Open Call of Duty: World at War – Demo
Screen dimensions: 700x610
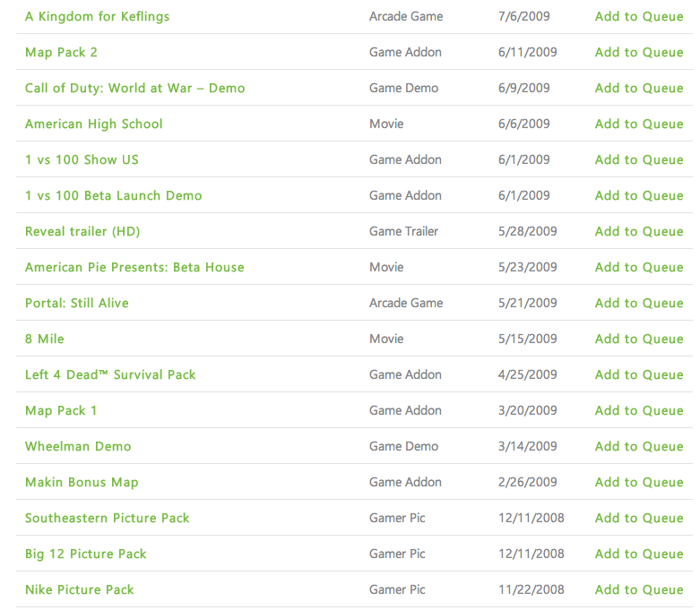(134, 88)
